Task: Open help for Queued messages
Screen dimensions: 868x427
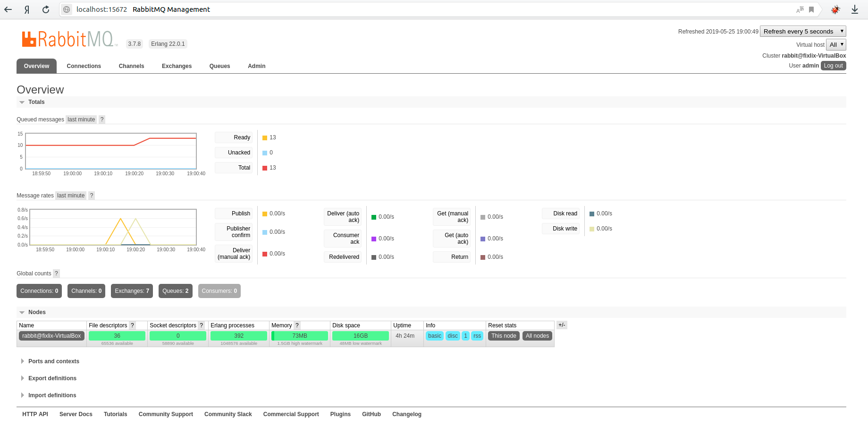Action: pyautogui.click(x=102, y=120)
